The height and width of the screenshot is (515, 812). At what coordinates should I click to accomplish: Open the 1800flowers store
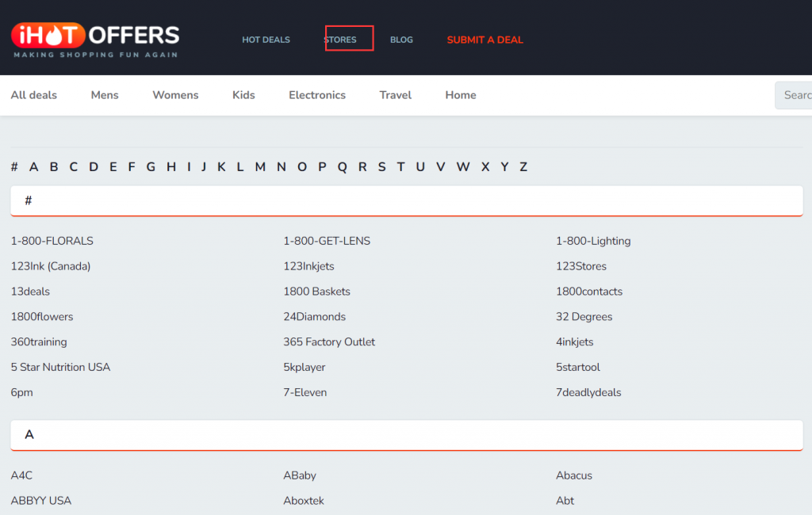pos(42,317)
